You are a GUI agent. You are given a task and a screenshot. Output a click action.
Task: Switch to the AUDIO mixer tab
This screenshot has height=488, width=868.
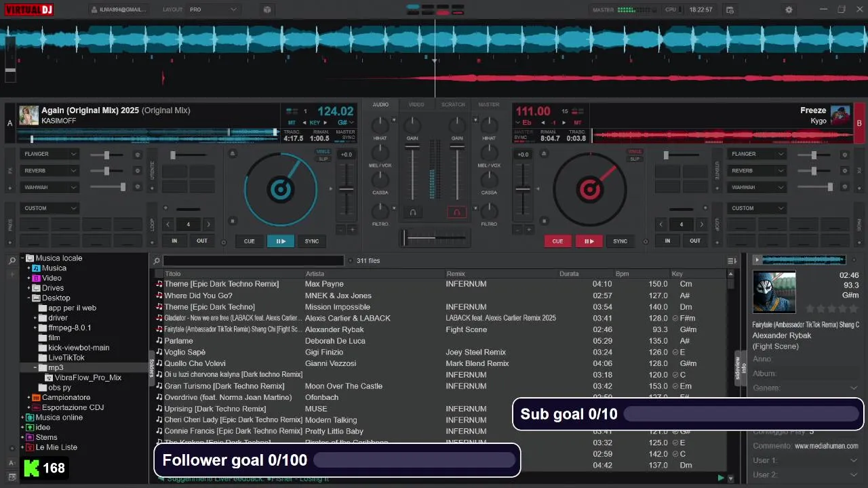380,104
